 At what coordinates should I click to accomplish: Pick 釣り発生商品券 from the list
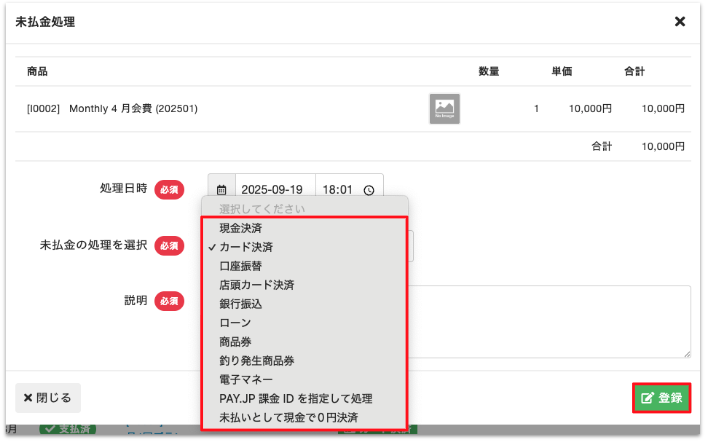pyautogui.click(x=256, y=360)
